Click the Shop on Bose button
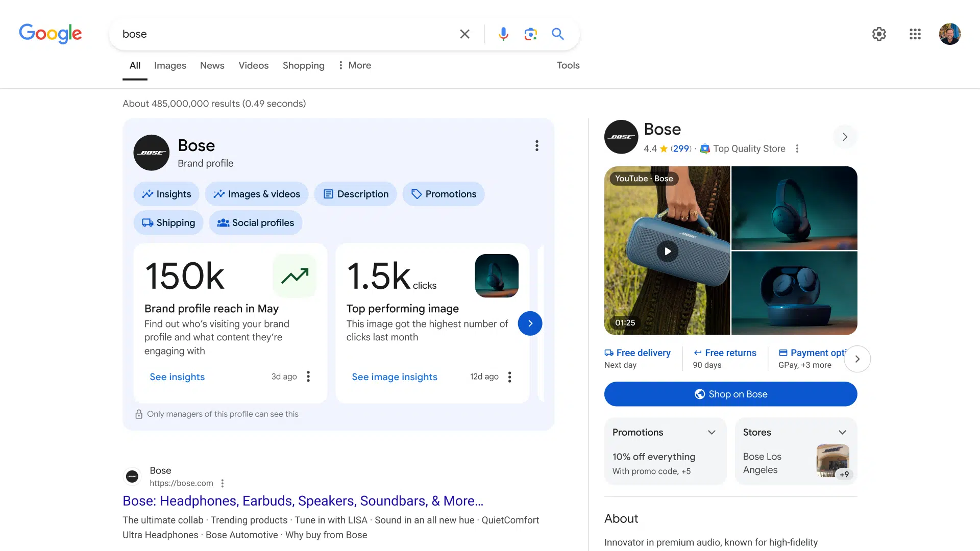Viewport: 980px width, 551px height. 730,394
